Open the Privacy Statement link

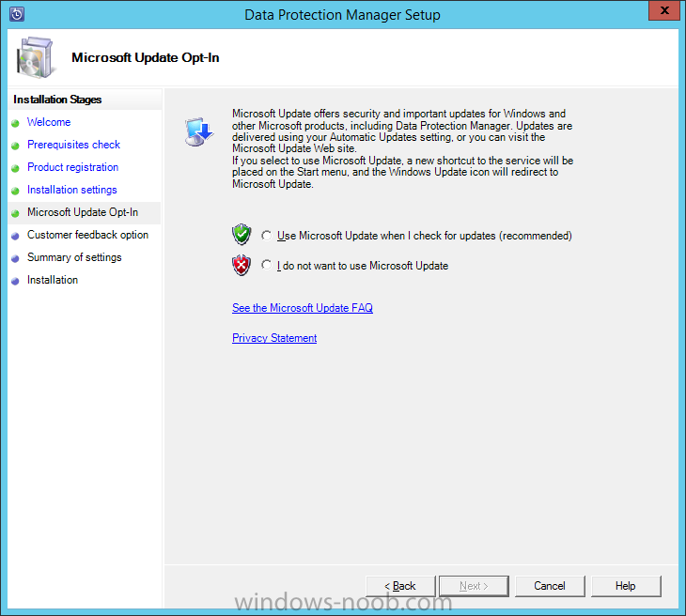click(274, 338)
